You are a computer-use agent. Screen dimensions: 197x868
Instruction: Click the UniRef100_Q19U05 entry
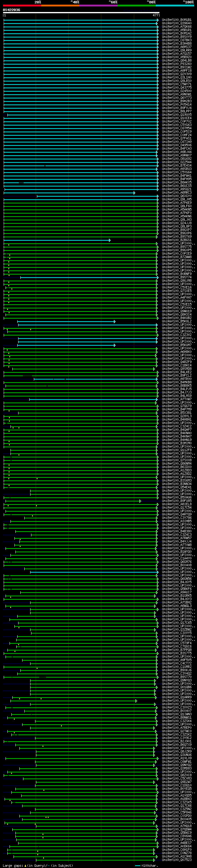[177, 115]
